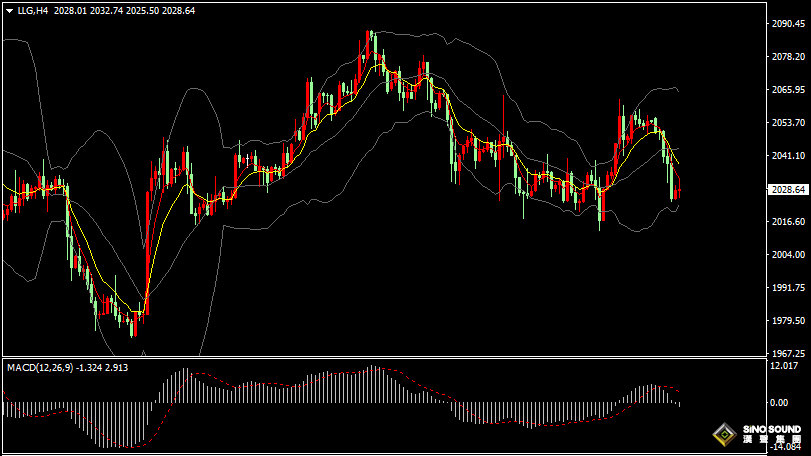Click the highlighted current price 2028.64 tag
Viewport: 811px width, 456px height.
(x=789, y=189)
